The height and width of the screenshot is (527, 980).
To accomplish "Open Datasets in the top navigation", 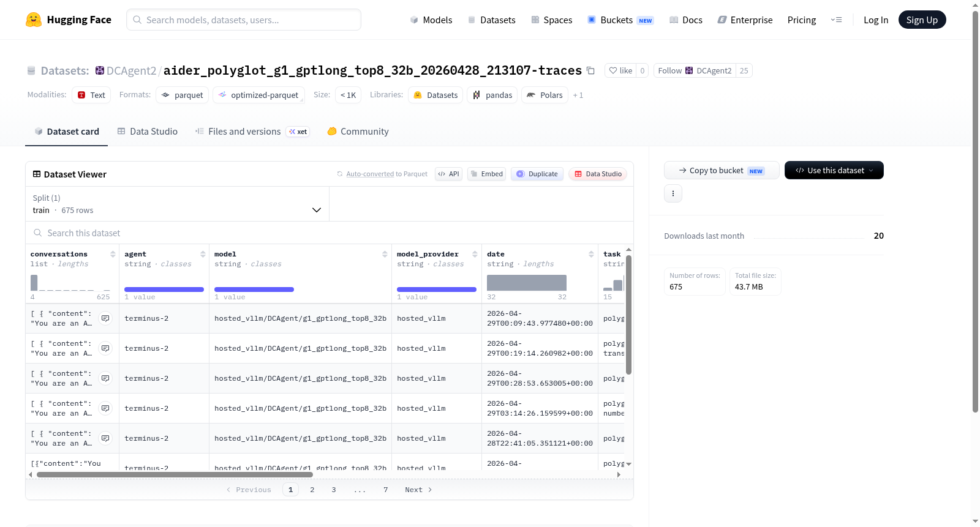I will 491,20.
